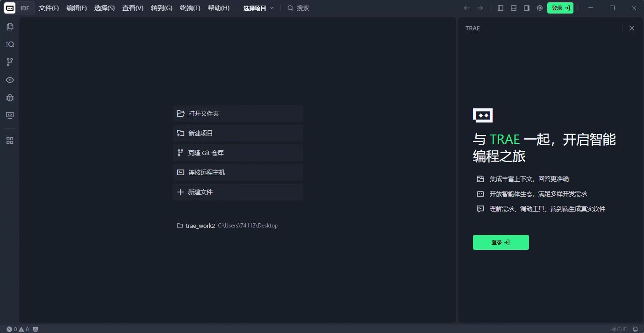Open the 转到(G) menu

click(x=161, y=8)
